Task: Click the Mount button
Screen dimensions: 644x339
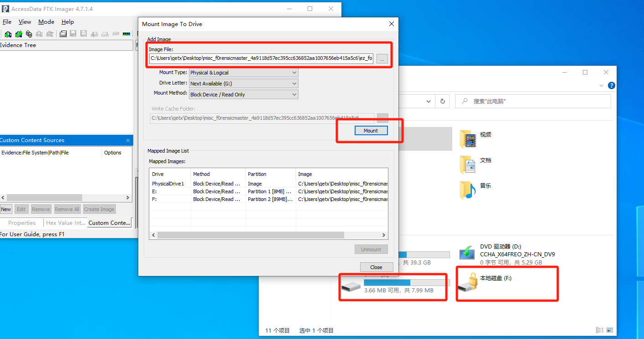Action: click(x=371, y=131)
